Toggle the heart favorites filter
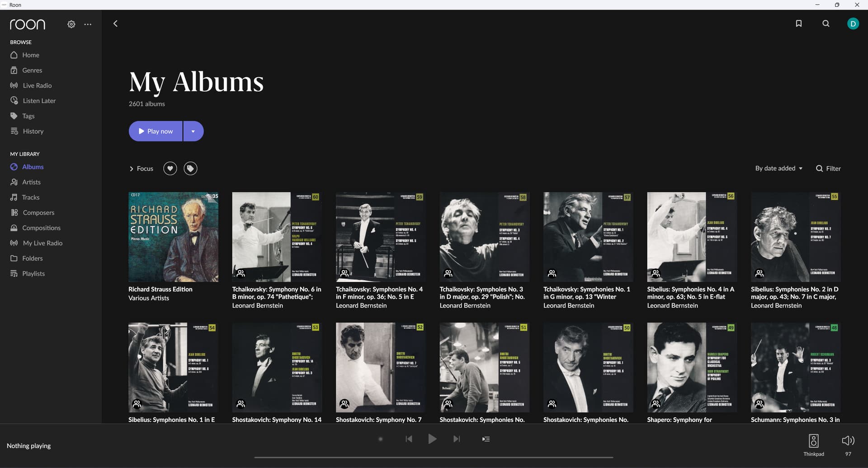This screenshot has height=468, width=868. tap(170, 168)
